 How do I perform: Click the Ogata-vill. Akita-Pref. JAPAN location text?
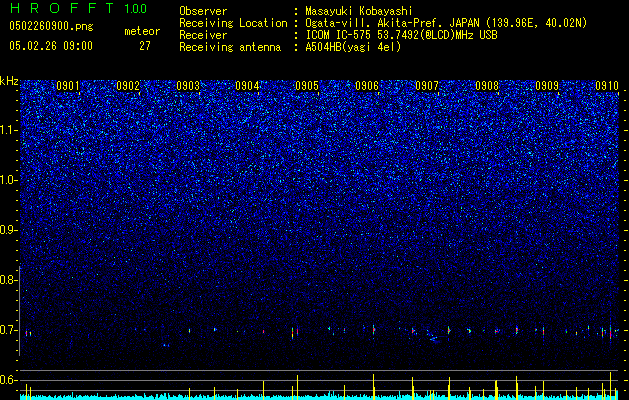point(446,23)
